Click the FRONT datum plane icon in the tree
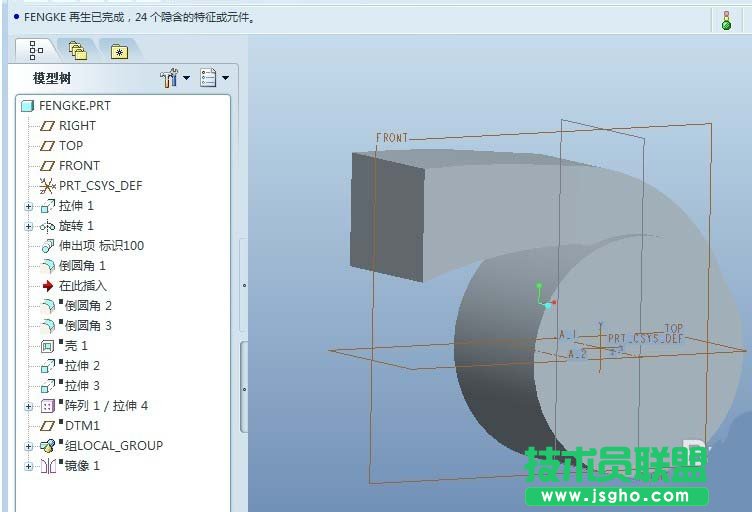752x512 pixels. tap(47, 166)
